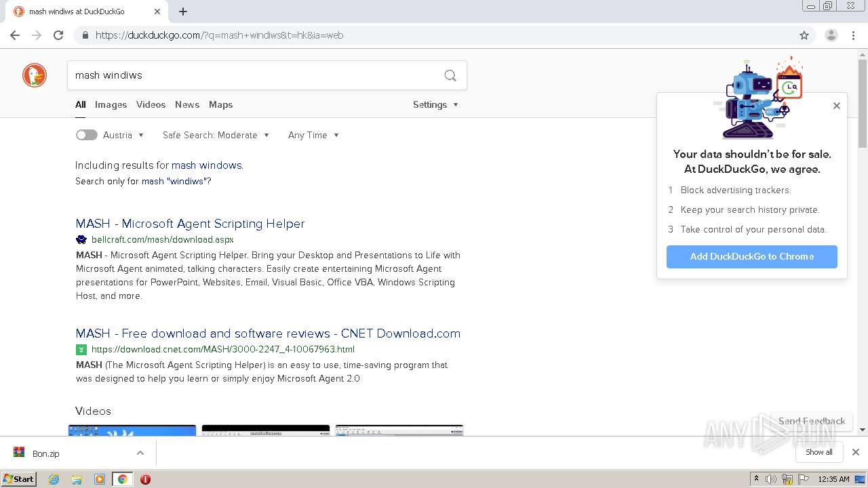Click the browser address bar
The width and height of the screenshot is (868, 488).
coord(434,35)
